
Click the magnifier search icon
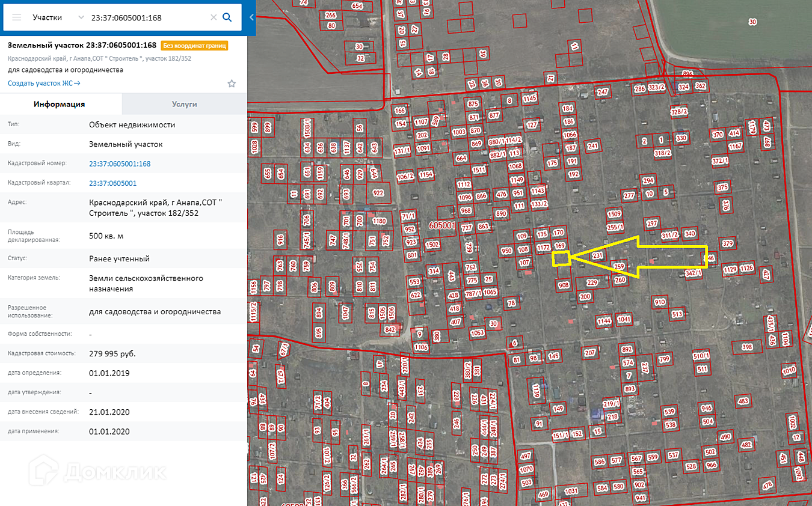point(227,17)
